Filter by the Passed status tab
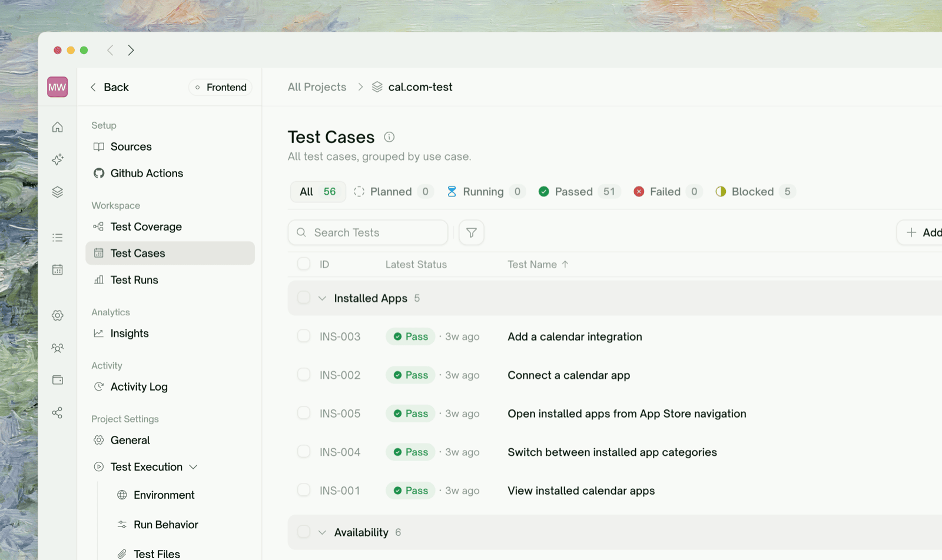942x560 pixels. click(579, 192)
